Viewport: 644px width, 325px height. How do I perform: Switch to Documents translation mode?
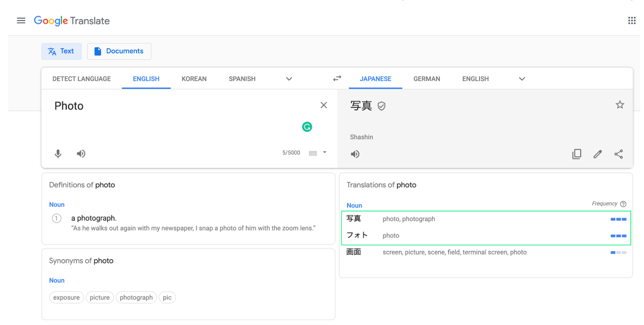pos(119,51)
